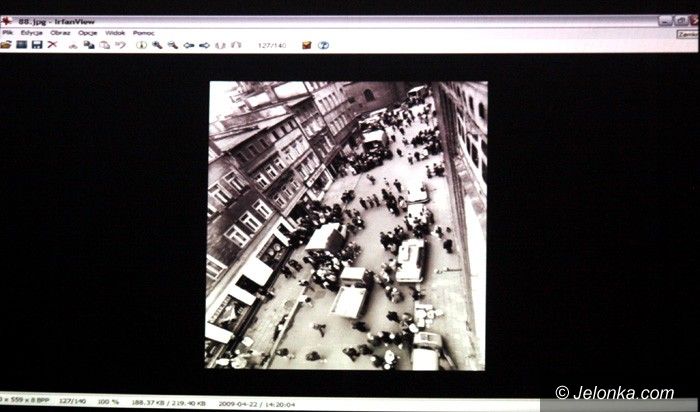This screenshot has height=412, width=700.
Task: Open the Widok menu
Action: click(x=115, y=33)
